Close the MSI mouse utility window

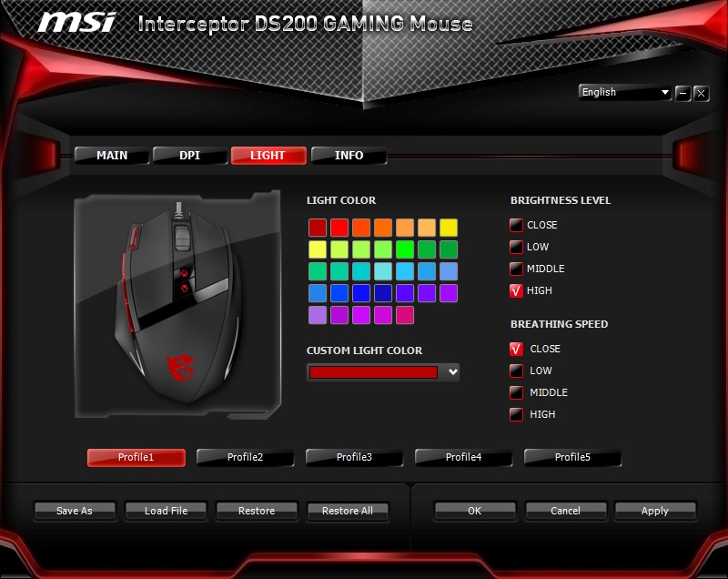(702, 93)
